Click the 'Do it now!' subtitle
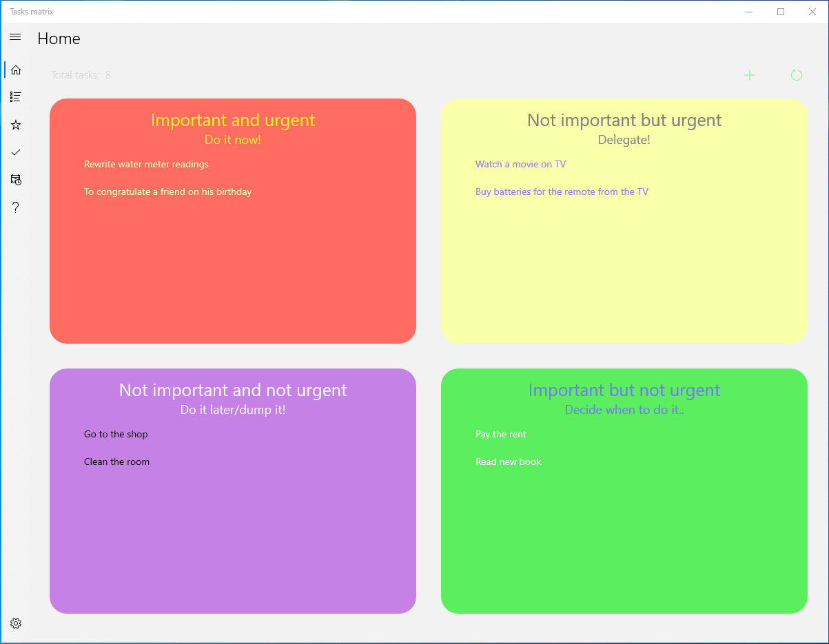Image resolution: width=829 pixels, height=644 pixels. [x=233, y=140]
